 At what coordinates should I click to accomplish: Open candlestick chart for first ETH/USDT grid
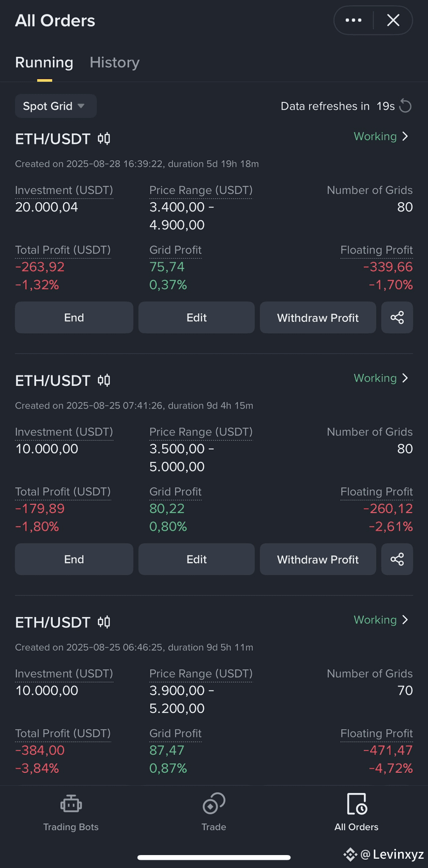point(104,139)
